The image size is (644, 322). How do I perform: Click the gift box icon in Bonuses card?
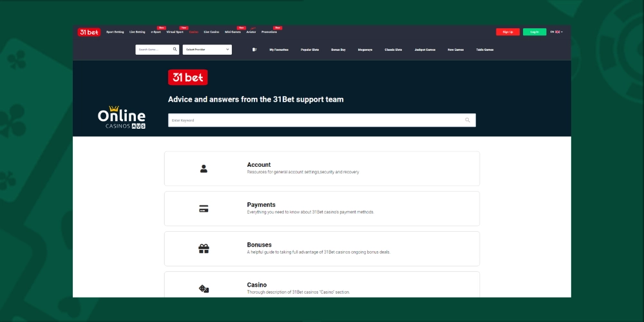pyautogui.click(x=204, y=249)
